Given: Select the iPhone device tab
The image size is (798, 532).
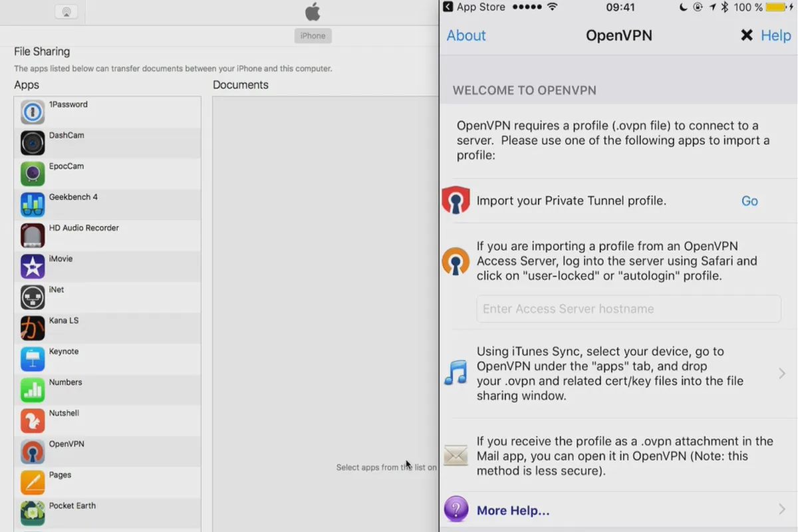Looking at the screenshot, I should tap(313, 36).
